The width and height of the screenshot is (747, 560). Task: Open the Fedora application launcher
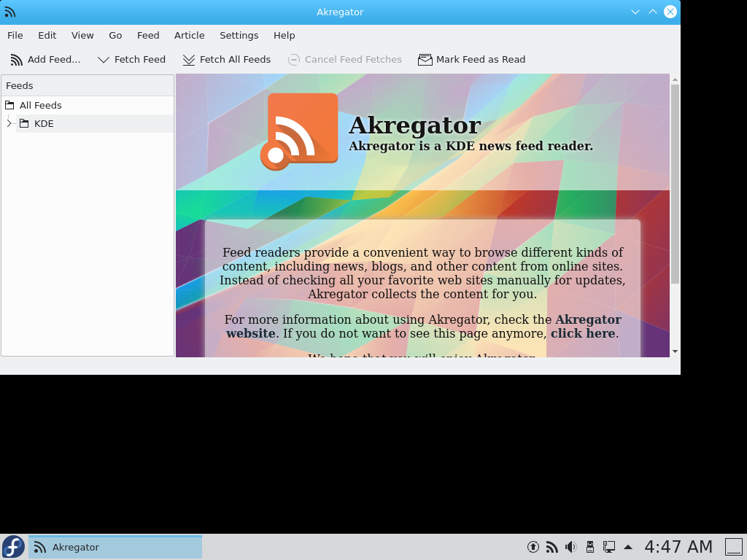(13, 547)
